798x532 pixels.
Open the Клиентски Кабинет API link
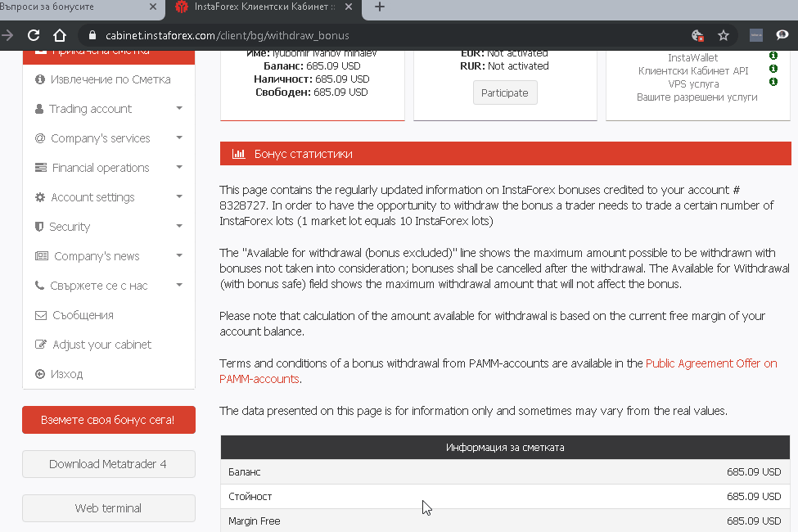click(x=693, y=70)
